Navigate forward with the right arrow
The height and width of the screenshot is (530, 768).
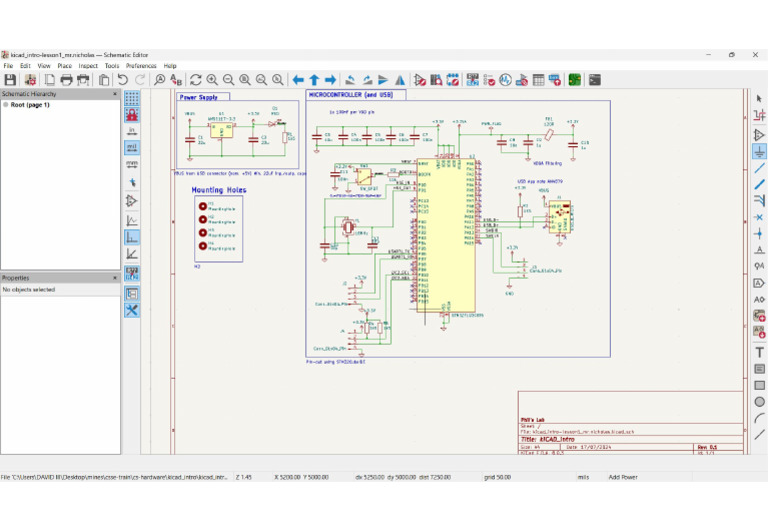[x=331, y=80]
